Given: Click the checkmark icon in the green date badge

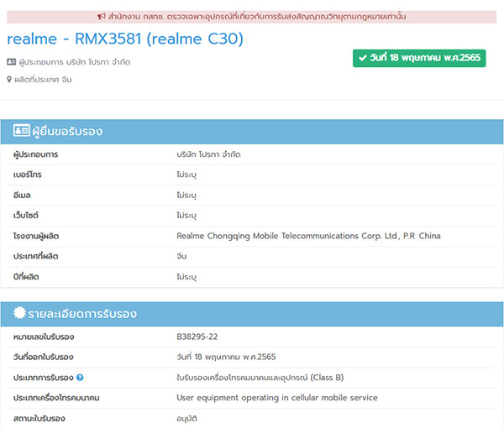Looking at the screenshot, I should [x=363, y=58].
